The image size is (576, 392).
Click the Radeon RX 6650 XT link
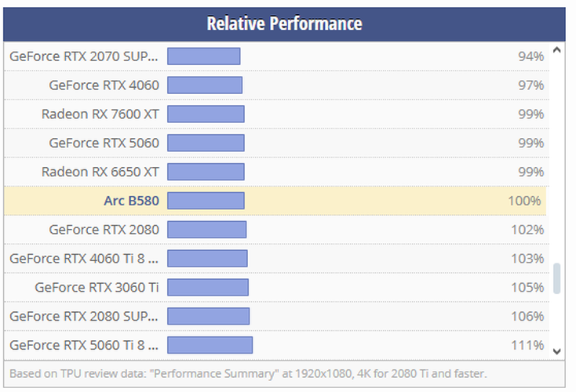click(100, 172)
